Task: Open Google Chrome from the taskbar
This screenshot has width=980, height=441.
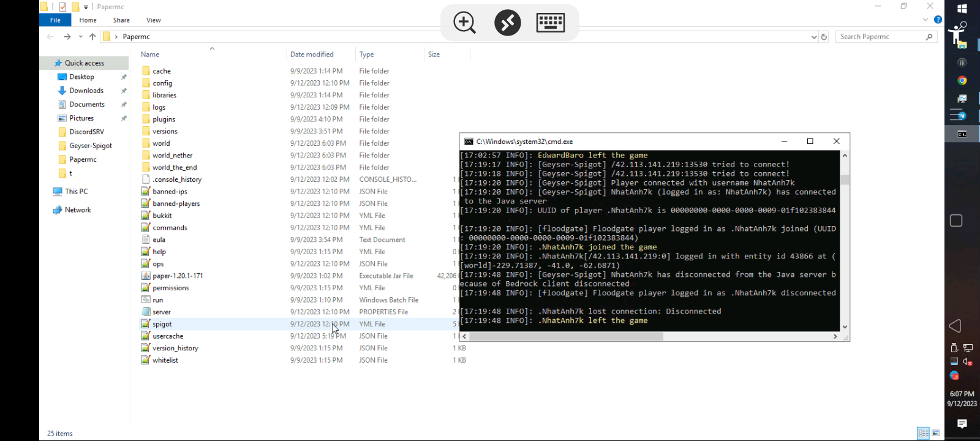Action: (962, 80)
